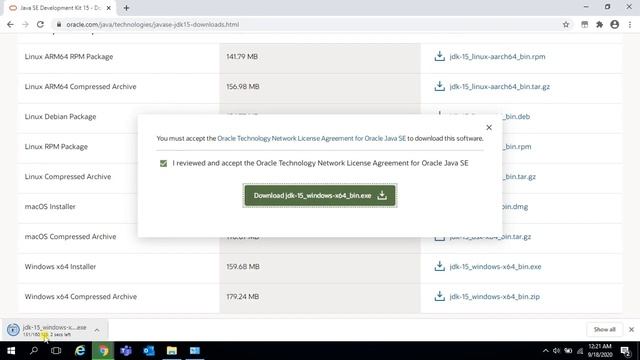
Task: Click the toolbar icon left of Extensions
Action: point(584,24)
